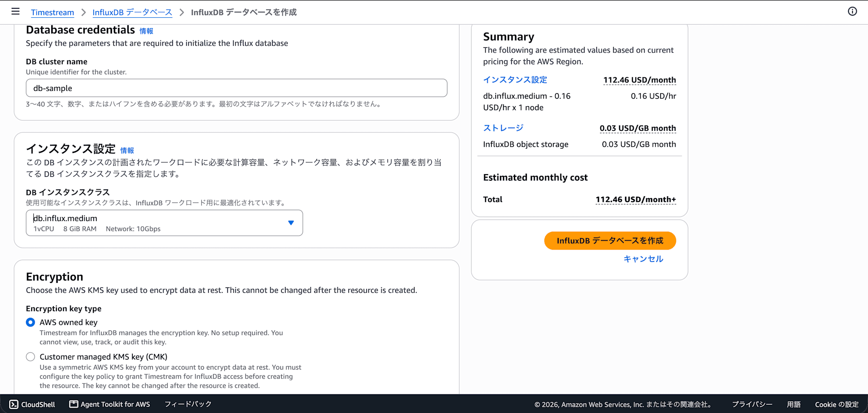Click the Timestream breadcrumb link
The image size is (868, 413).
[53, 12]
